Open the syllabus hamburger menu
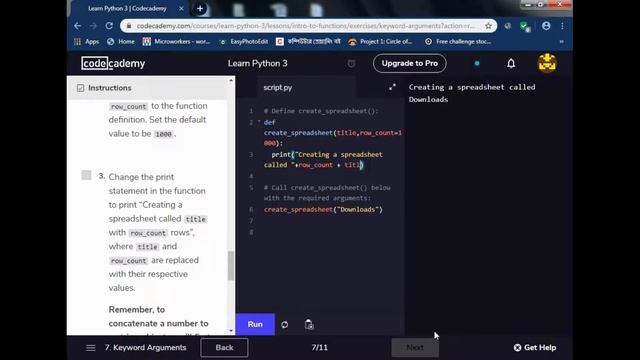 click(x=91, y=348)
